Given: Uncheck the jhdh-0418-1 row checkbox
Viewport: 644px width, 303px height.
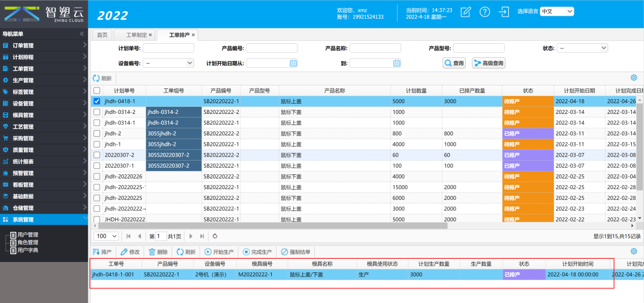Looking at the screenshot, I should click(x=97, y=101).
